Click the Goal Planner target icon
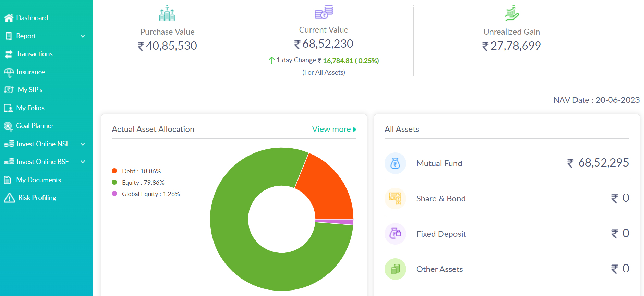The image size is (644, 296). tap(8, 126)
